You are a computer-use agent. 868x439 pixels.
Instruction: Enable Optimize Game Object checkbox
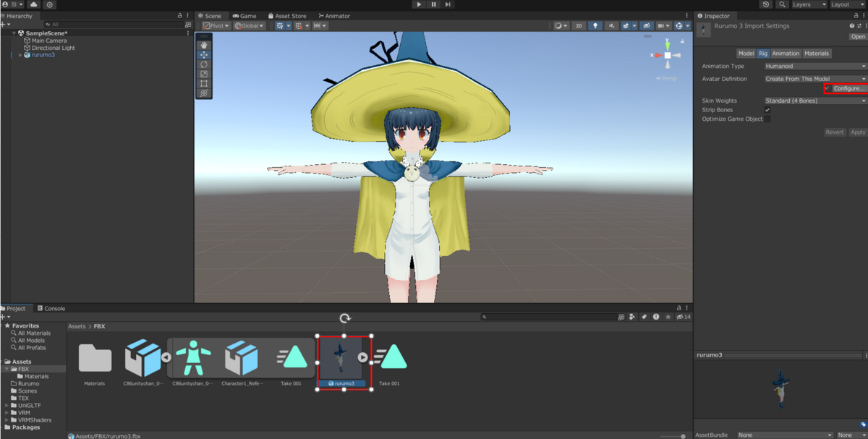pos(769,119)
